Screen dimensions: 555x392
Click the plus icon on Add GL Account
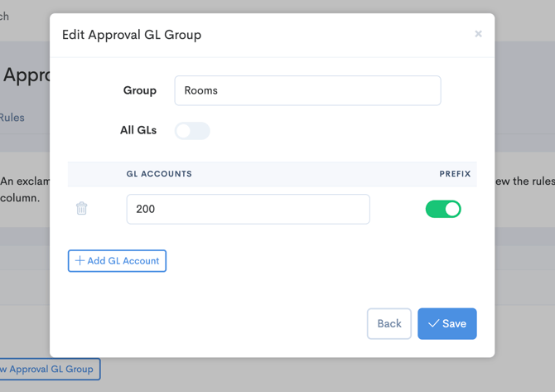(x=80, y=261)
